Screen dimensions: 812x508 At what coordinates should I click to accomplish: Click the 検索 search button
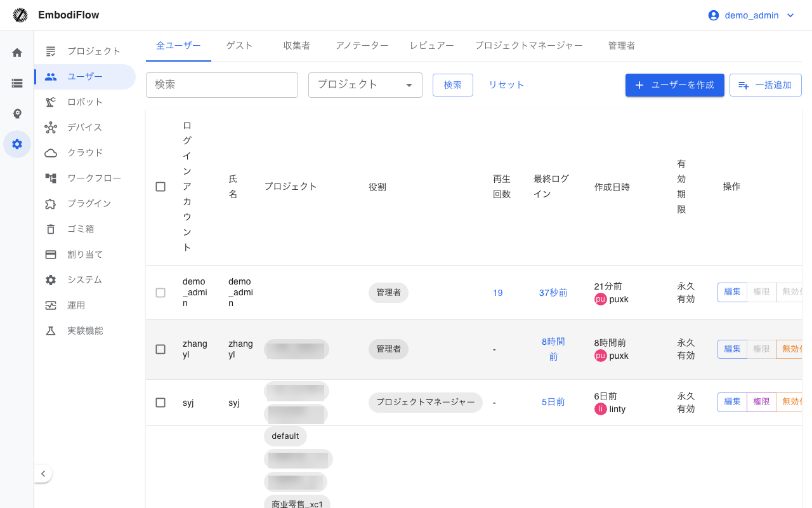[453, 85]
